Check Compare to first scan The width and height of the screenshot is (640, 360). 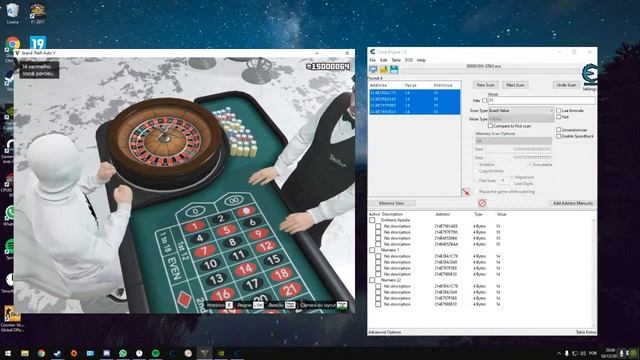[490, 126]
